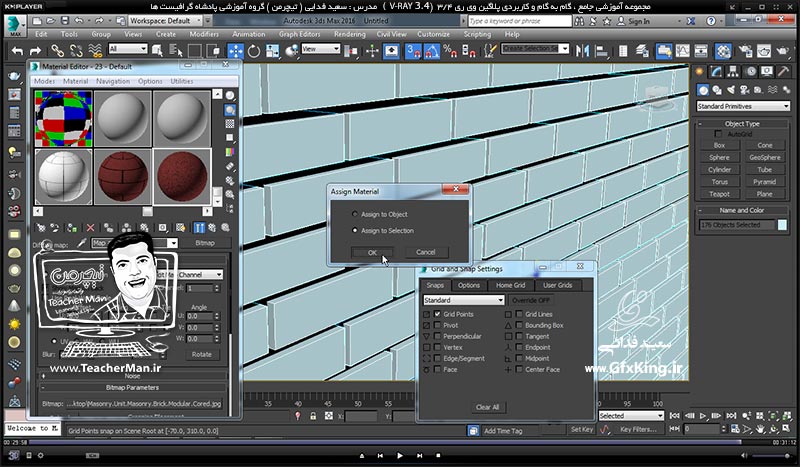This screenshot has height=467, width=800.
Task: Click the GeoSphere object type button
Action: pos(765,157)
